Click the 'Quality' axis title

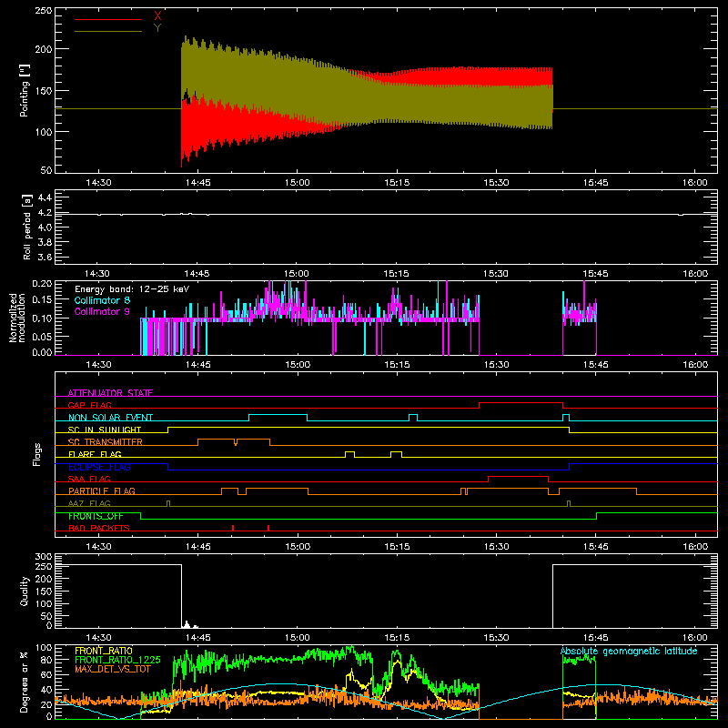click(x=25, y=591)
